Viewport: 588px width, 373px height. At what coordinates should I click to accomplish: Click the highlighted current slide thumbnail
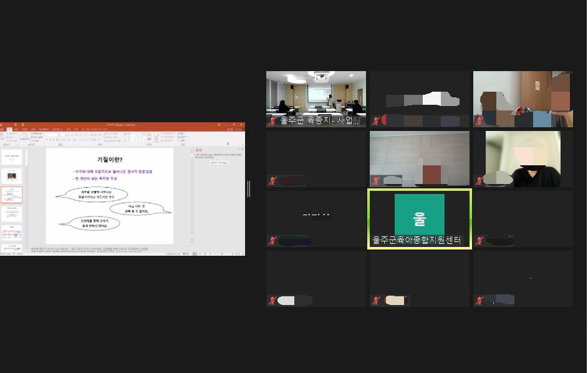[12, 195]
